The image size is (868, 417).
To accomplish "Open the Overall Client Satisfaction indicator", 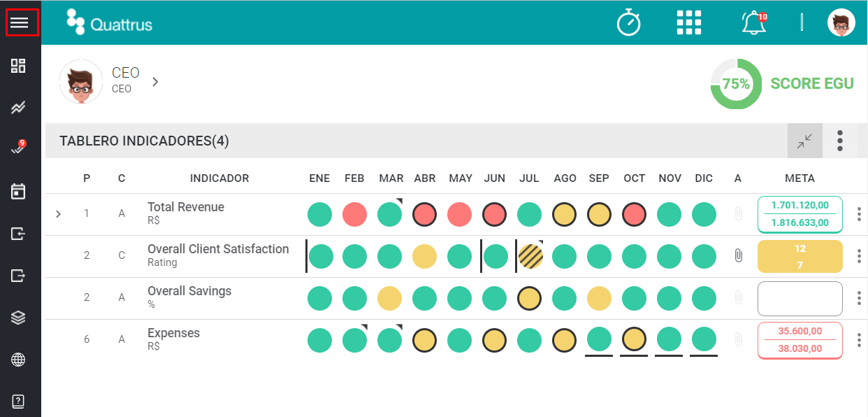I will [218, 249].
